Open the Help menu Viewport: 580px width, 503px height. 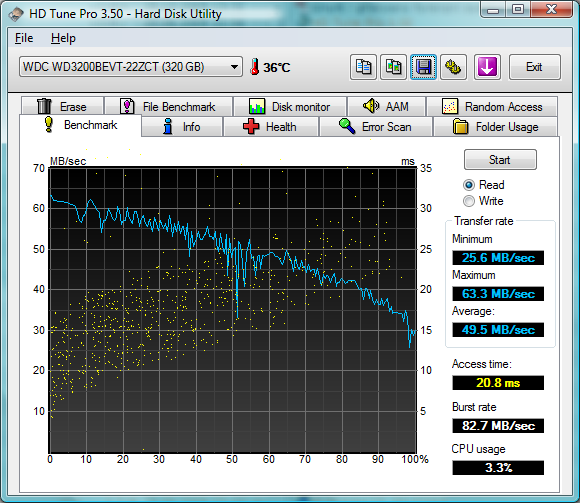pos(63,38)
